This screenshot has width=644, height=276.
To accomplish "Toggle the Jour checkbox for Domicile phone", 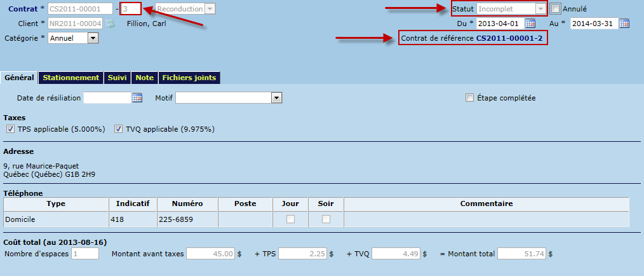I will 290,219.
